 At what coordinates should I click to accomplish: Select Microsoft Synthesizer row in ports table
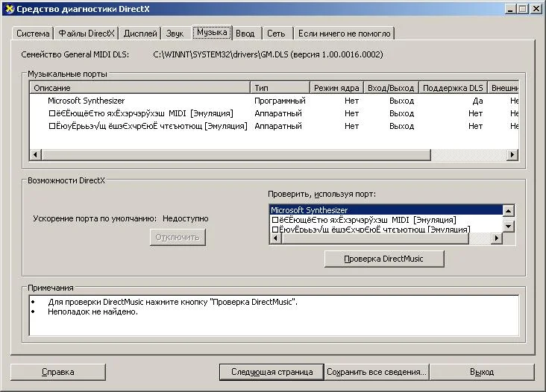tap(86, 101)
